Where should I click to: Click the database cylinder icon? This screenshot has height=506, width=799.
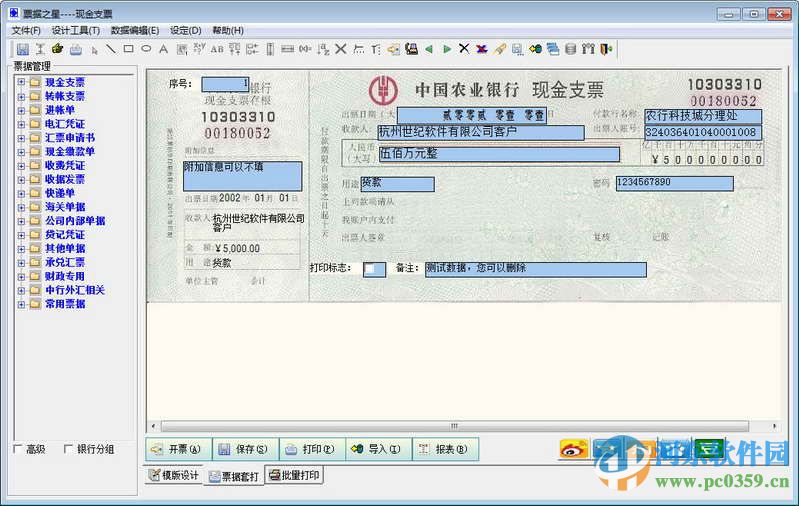coord(571,49)
